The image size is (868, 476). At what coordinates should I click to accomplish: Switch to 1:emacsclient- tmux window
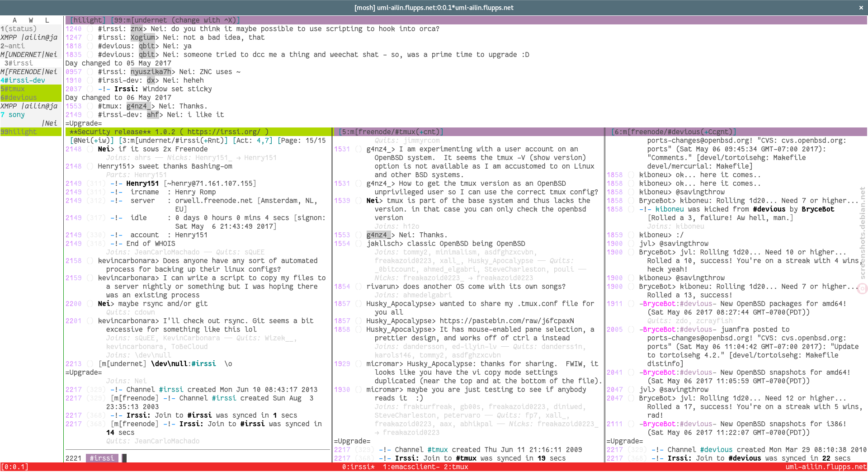411,467
